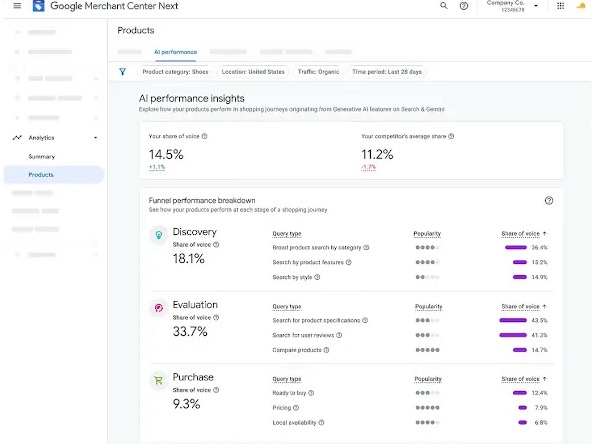The image size is (592, 444).
Task: Click the Evaluation stage icon
Action: coord(159,308)
